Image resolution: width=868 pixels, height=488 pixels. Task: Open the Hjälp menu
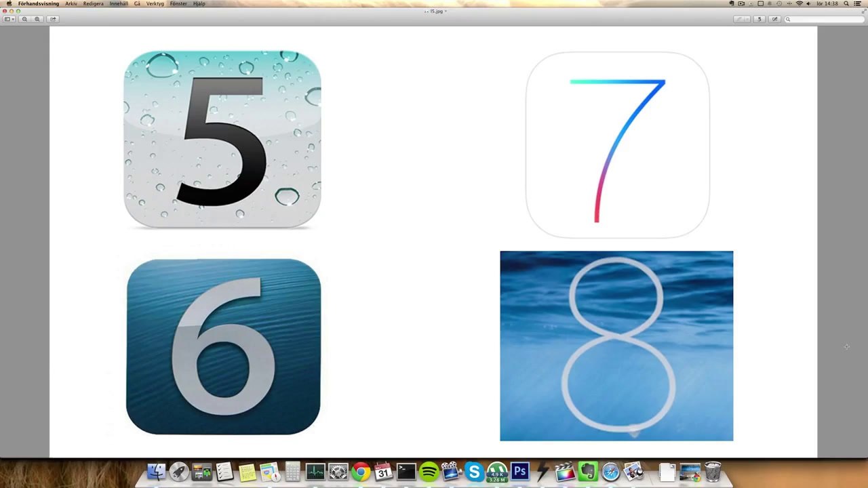pyautogui.click(x=199, y=3)
